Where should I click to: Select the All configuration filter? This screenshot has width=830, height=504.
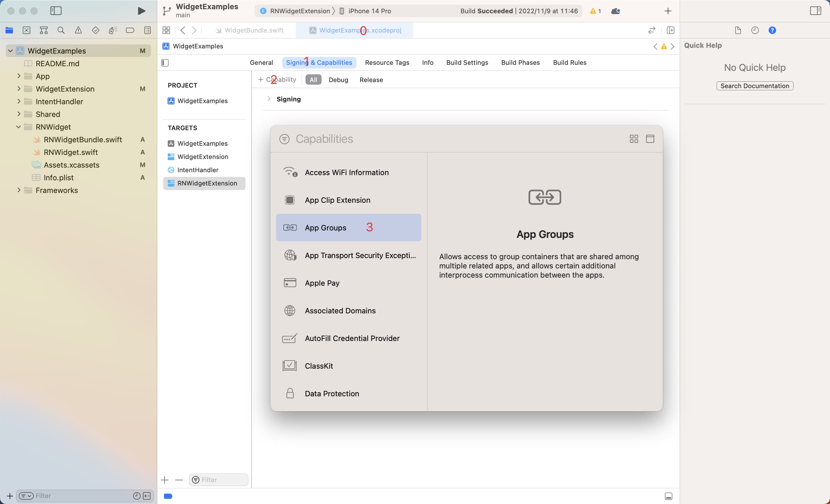313,80
